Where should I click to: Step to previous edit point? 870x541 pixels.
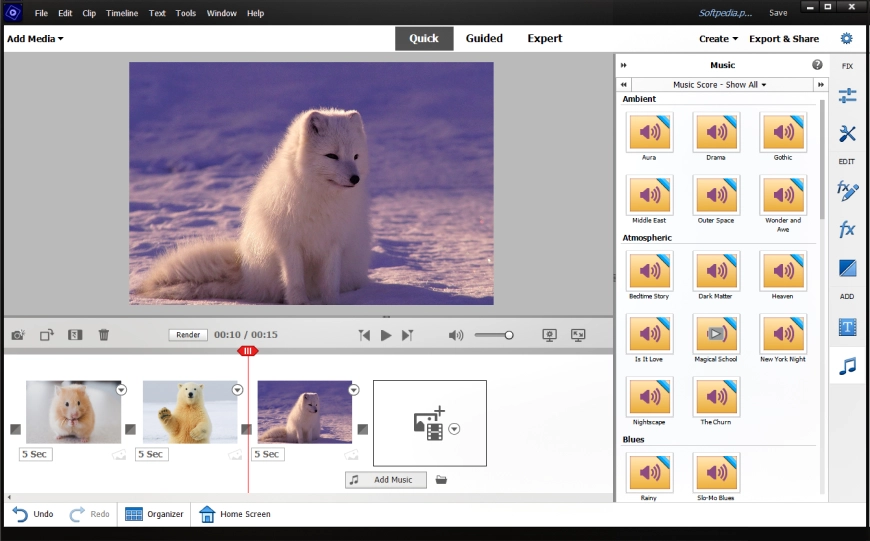364,335
